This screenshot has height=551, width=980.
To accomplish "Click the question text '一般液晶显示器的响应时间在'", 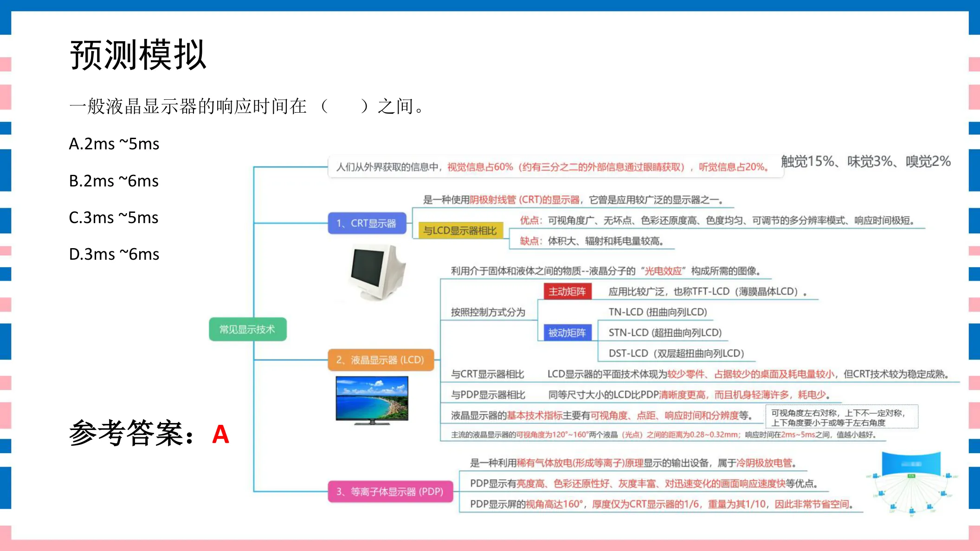I will (188, 106).
